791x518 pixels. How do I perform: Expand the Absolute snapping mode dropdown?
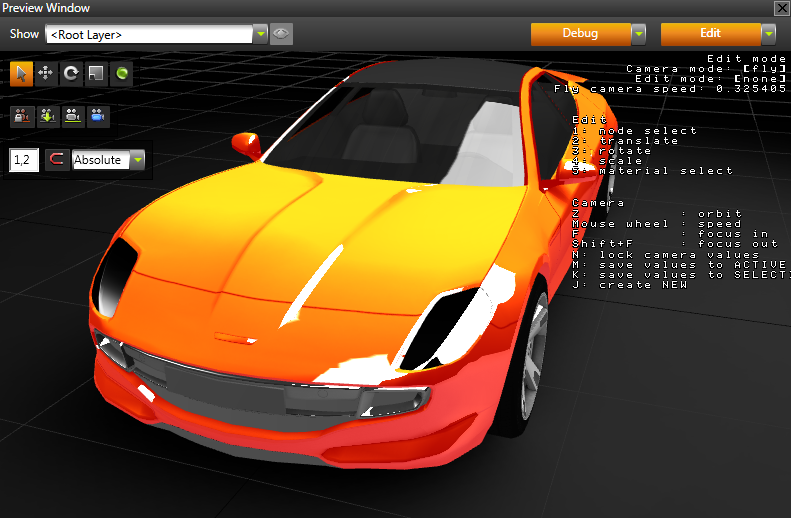pyautogui.click(x=137, y=160)
